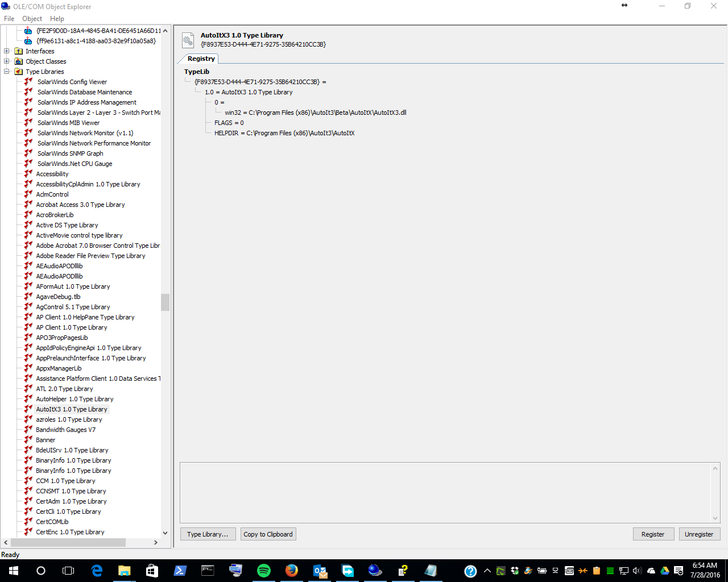Select SolarWinds Network Performance Monitor
The height and width of the screenshot is (582, 728).
point(94,143)
